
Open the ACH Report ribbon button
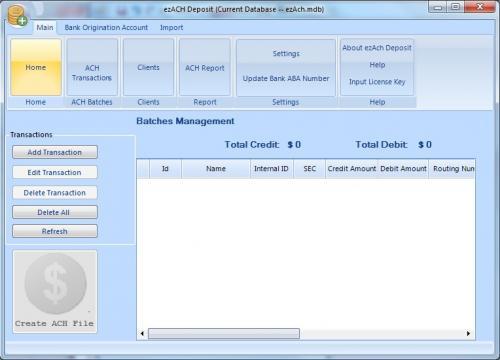point(205,67)
